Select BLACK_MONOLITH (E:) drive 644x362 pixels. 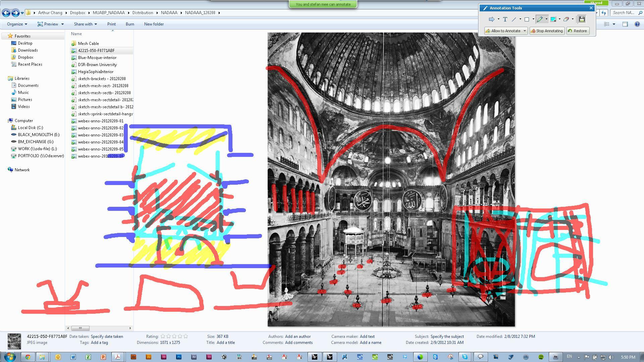point(39,135)
